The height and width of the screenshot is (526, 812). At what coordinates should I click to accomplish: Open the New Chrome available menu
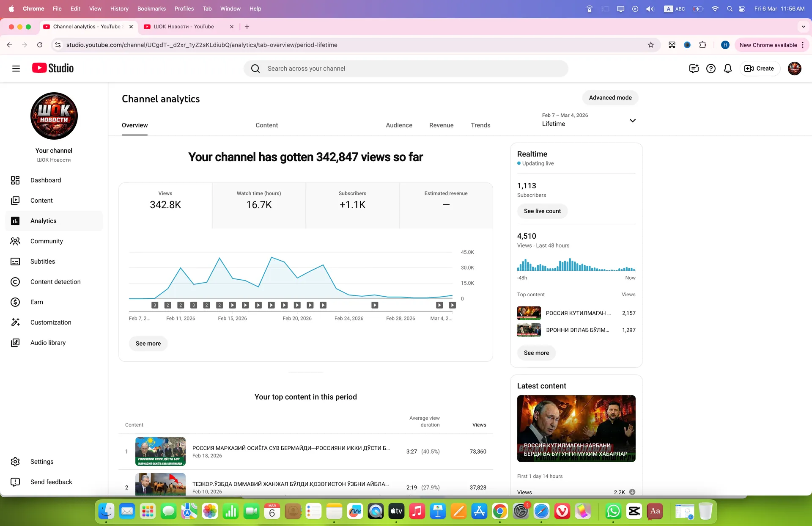pyautogui.click(x=772, y=45)
